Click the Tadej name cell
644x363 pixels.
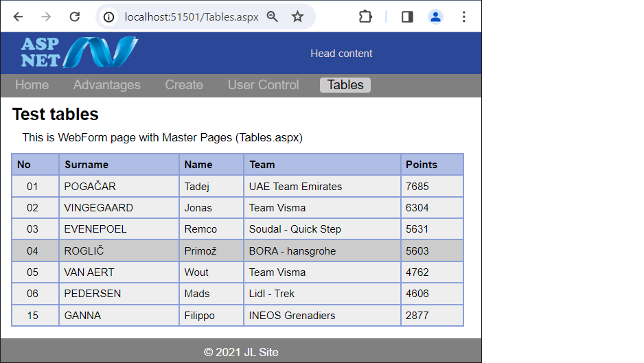point(211,187)
